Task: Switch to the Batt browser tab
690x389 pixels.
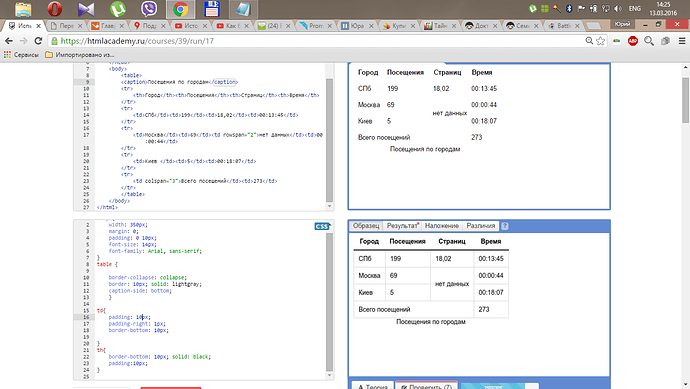Action: 563,26
